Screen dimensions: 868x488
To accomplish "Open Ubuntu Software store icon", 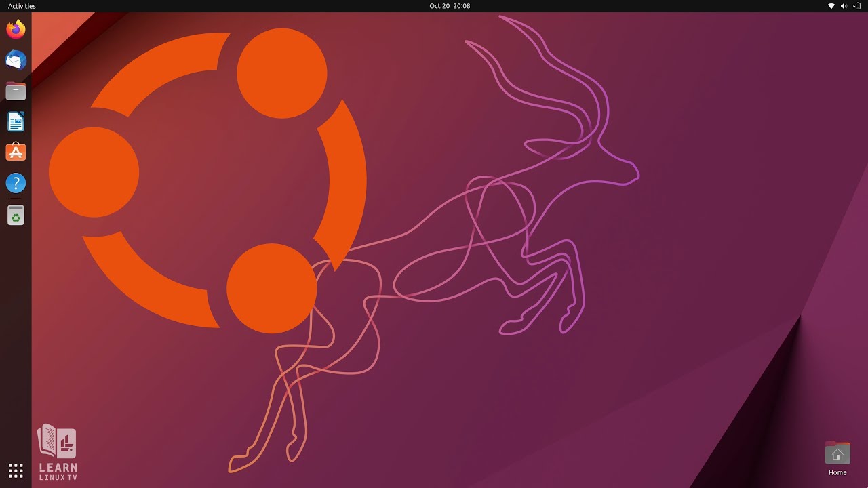I will coord(16,152).
